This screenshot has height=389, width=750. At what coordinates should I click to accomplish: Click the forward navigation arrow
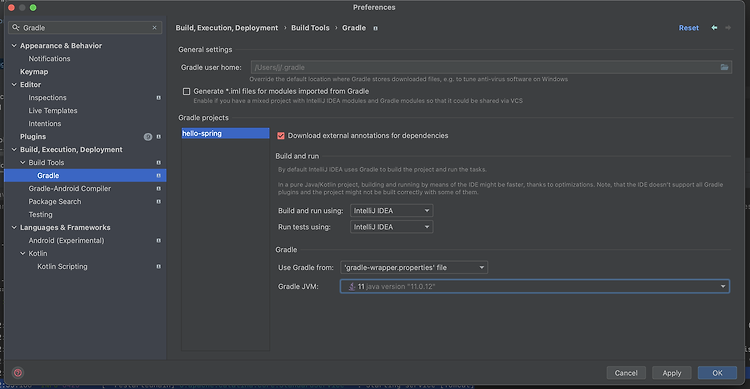click(728, 28)
